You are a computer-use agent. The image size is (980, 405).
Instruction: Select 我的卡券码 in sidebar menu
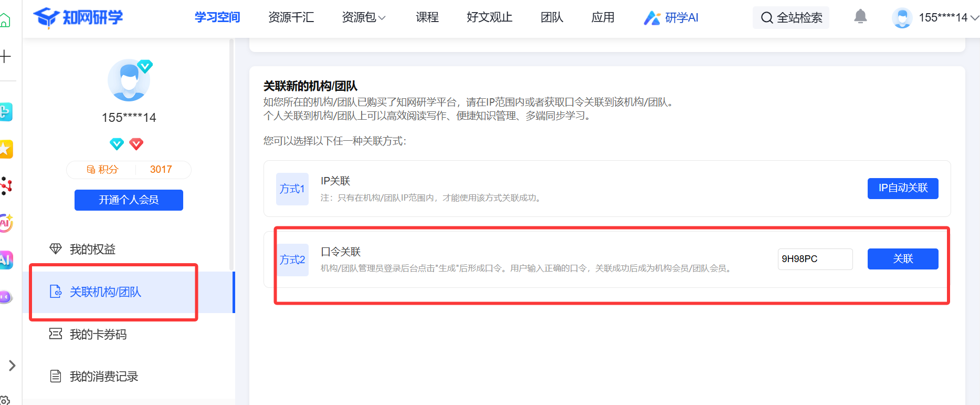pos(98,334)
